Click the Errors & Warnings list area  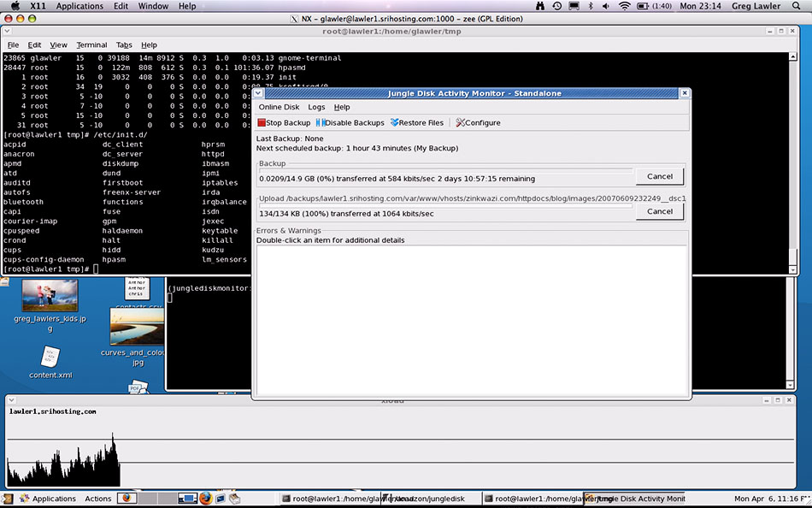pyautogui.click(x=472, y=320)
